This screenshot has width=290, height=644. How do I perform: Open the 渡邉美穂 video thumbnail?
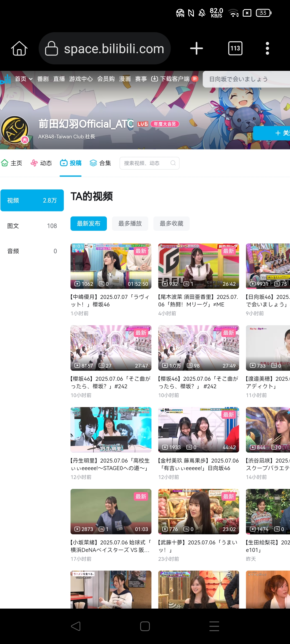(x=268, y=348)
